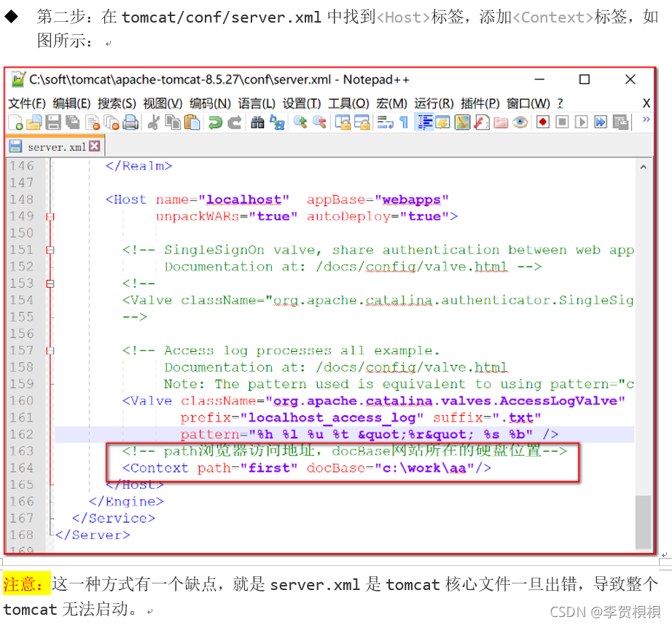Screen dimensions: 672x625
Task: Expand the toolbar overflow chevron
Action: pos(646,119)
